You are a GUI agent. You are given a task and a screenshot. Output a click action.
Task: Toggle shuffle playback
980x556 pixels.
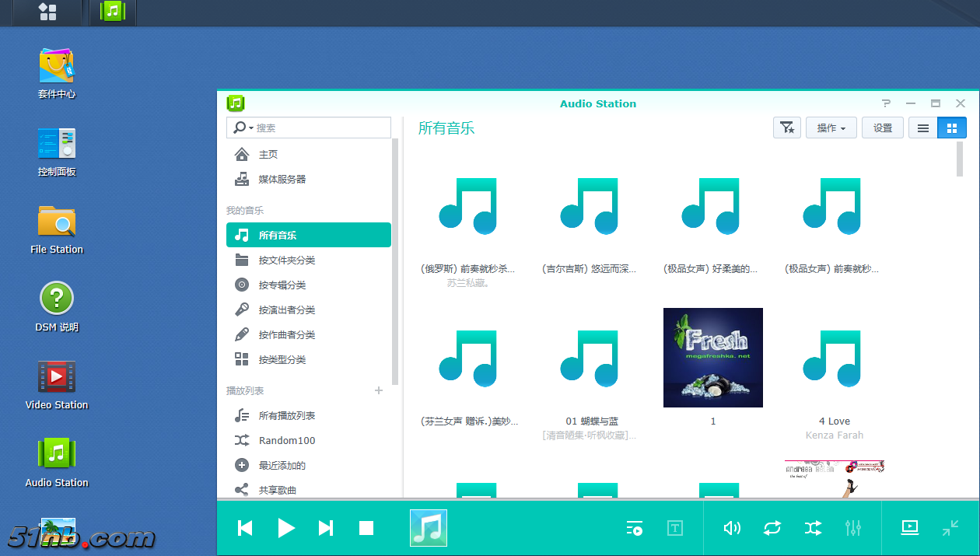813,529
